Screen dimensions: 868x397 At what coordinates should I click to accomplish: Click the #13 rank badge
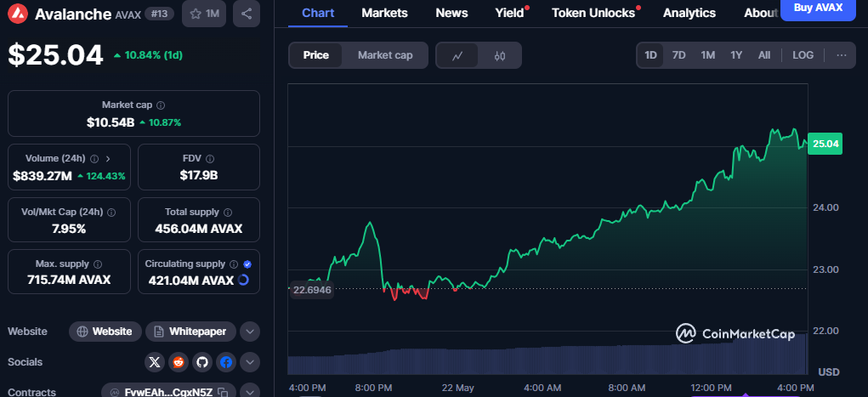click(160, 14)
